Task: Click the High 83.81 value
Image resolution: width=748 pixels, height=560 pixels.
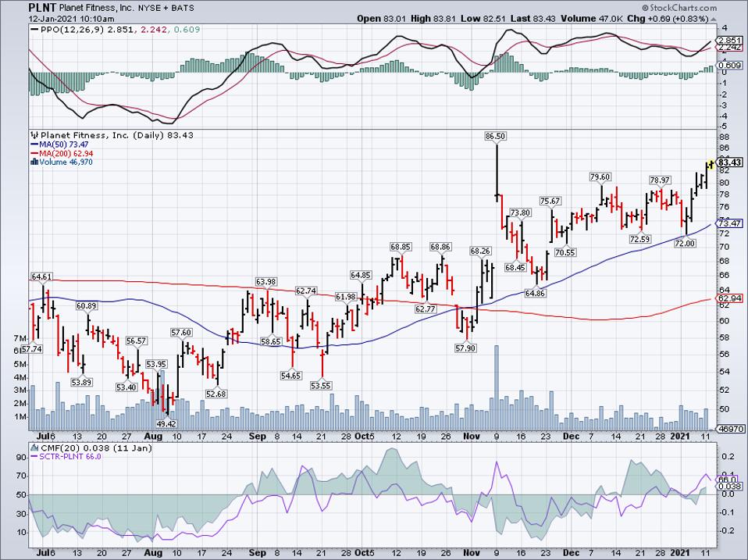Action: click(433, 19)
